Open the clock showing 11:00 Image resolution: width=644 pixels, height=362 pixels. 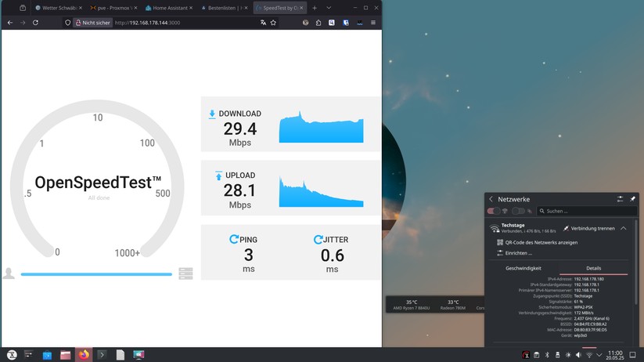point(615,355)
